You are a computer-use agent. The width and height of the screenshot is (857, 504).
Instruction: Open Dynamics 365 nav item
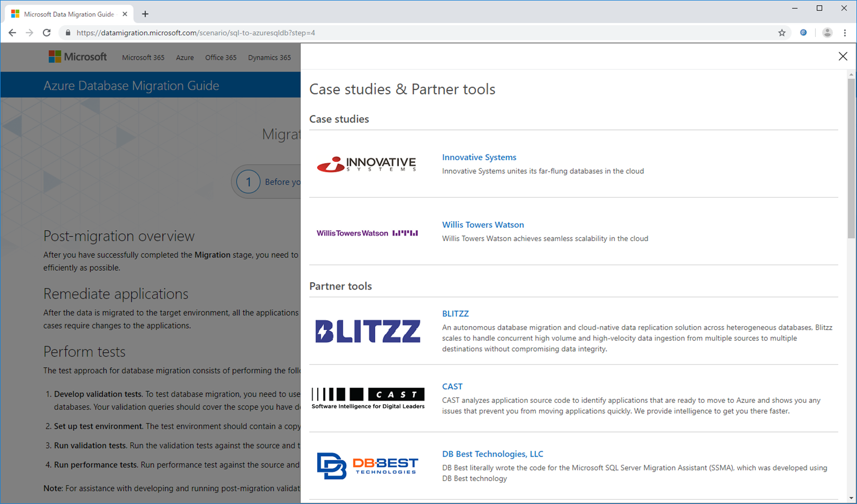pyautogui.click(x=269, y=57)
